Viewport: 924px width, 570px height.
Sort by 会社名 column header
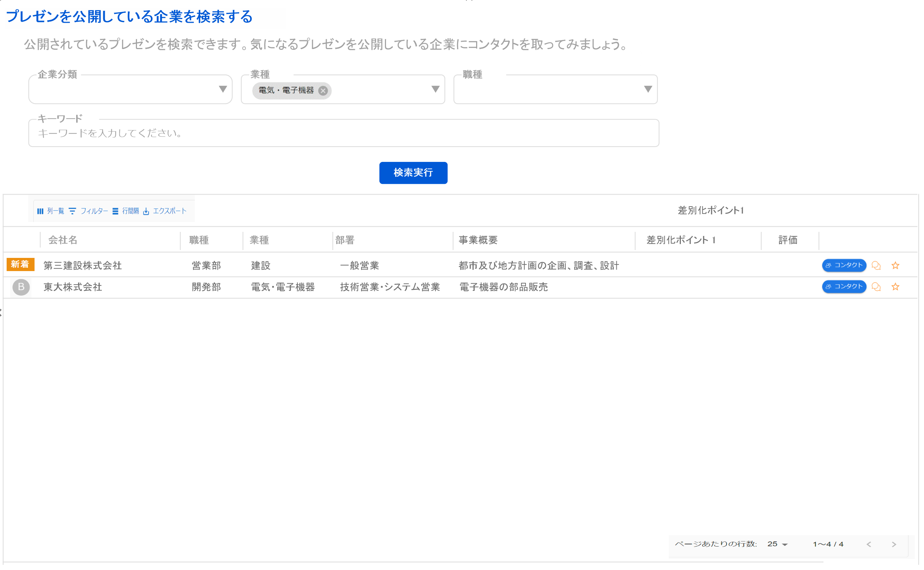click(63, 241)
